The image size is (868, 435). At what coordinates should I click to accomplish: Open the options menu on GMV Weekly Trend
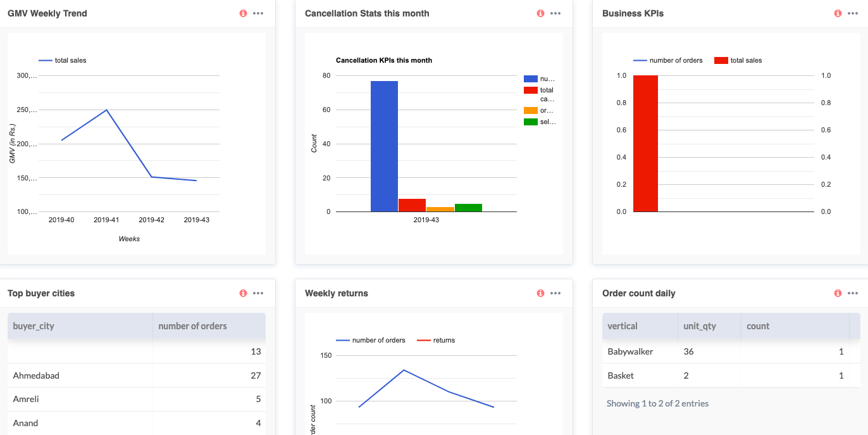(258, 13)
